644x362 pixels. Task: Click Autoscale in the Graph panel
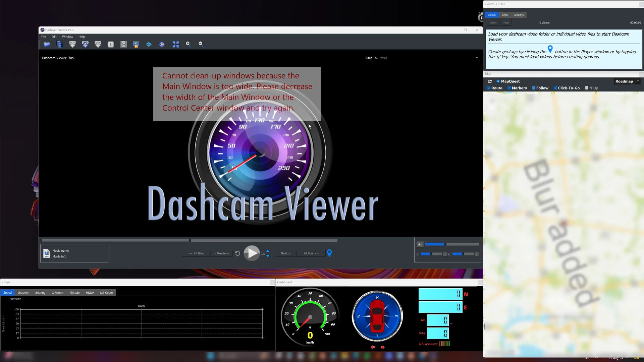click(15, 299)
